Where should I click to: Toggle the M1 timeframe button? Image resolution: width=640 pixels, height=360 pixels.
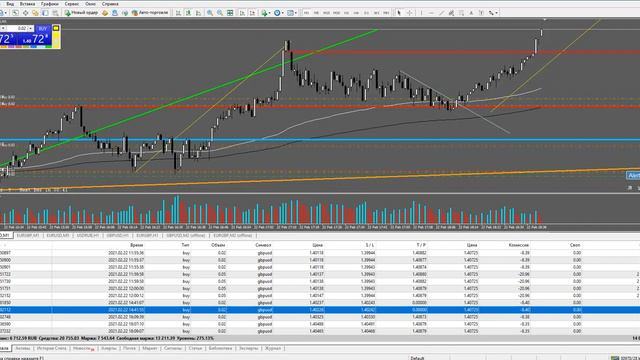click(307, 13)
